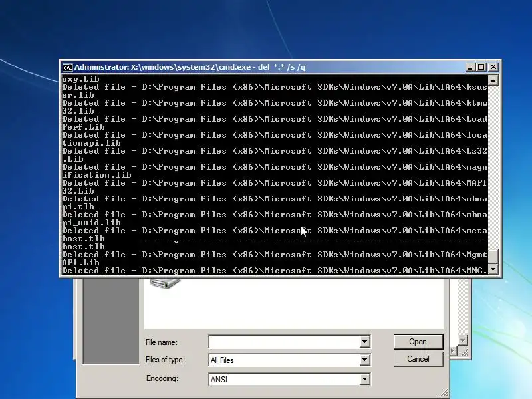The width and height of the screenshot is (532, 399).
Task: Click the 'Encoding:' label
Action: click(162, 378)
